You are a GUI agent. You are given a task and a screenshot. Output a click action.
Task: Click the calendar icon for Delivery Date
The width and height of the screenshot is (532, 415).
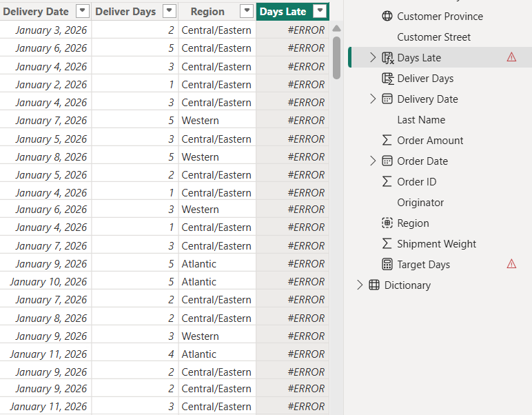click(387, 99)
